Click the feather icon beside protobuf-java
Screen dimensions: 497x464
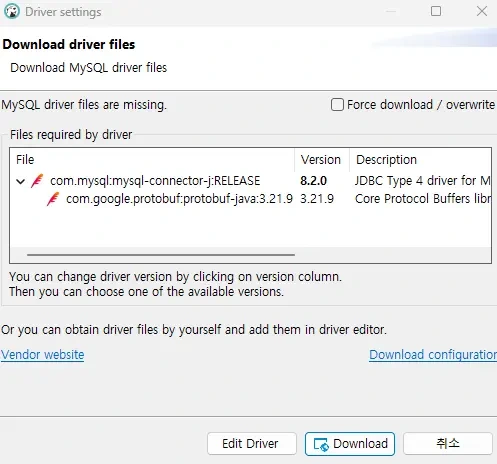pyautogui.click(x=53, y=199)
